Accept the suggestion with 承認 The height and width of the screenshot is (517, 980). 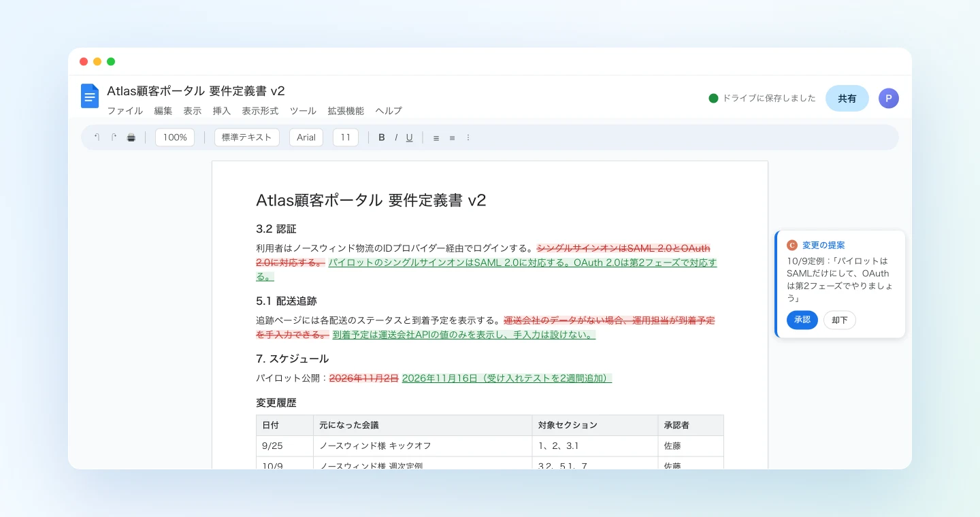[802, 320]
